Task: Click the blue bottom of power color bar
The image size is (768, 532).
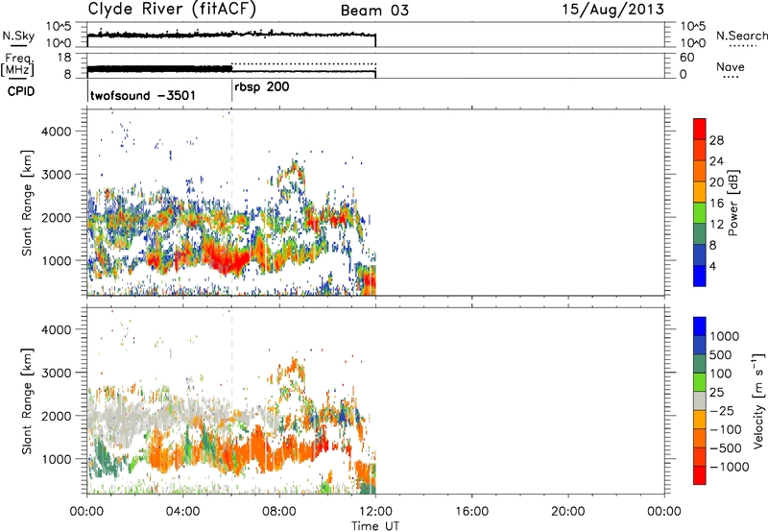Action: coord(700,276)
